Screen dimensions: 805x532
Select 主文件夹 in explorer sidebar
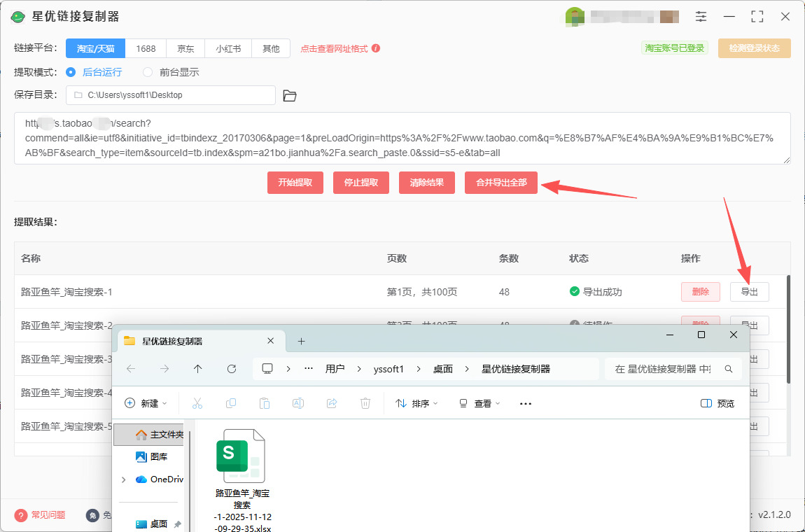[x=149, y=435]
